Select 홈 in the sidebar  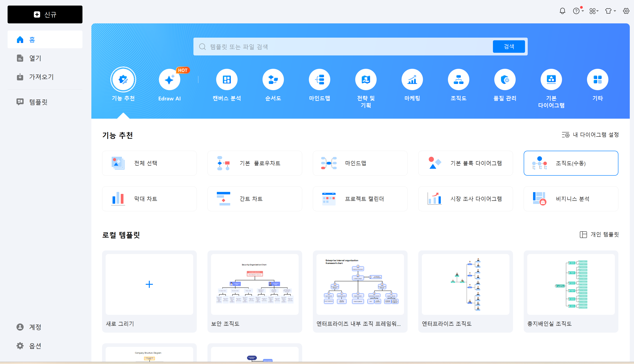click(x=45, y=39)
